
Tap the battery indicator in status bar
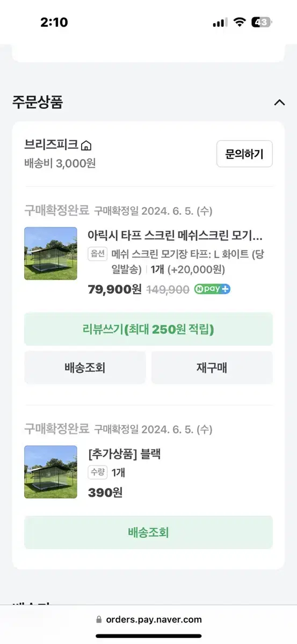click(262, 23)
